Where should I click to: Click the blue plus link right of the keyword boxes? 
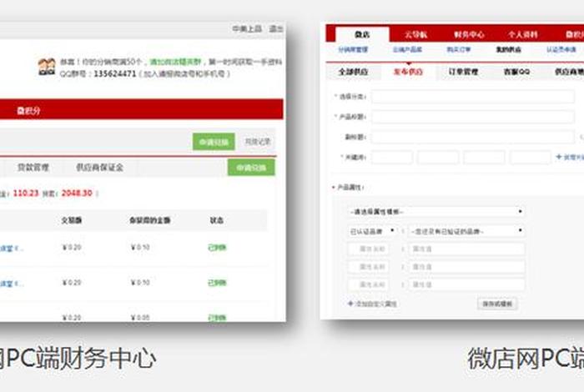(x=570, y=157)
